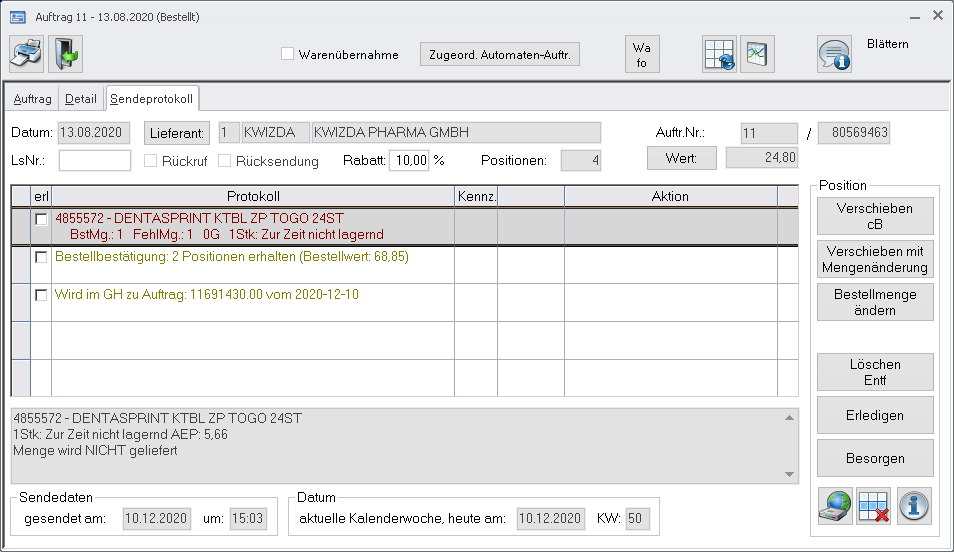Click the grid with red X icon
Viewport: 954px width, 552px height.
coord(874,505)
